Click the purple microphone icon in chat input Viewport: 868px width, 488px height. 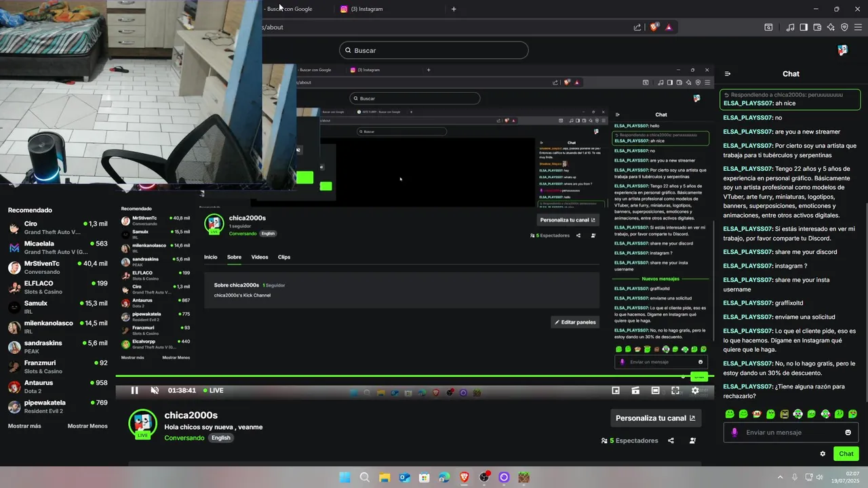click(734, 432)
